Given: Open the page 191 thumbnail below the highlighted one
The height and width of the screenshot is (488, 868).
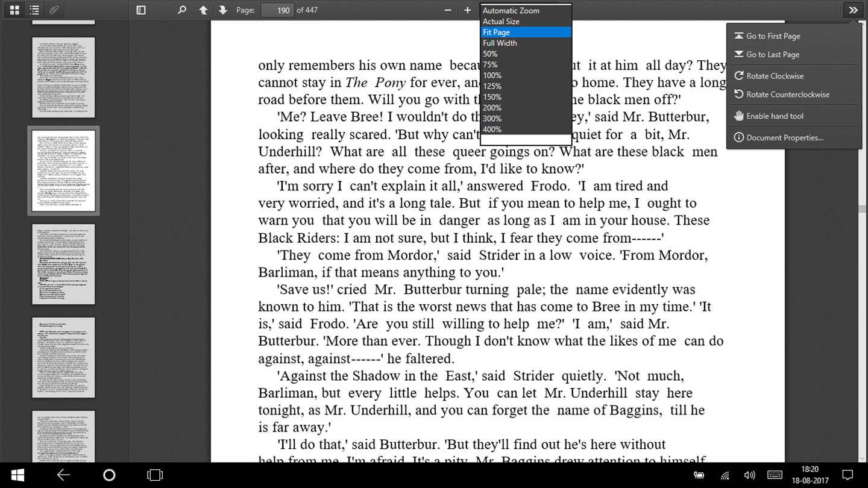Looking at the screenshot, I should click(x=63, y=264).
